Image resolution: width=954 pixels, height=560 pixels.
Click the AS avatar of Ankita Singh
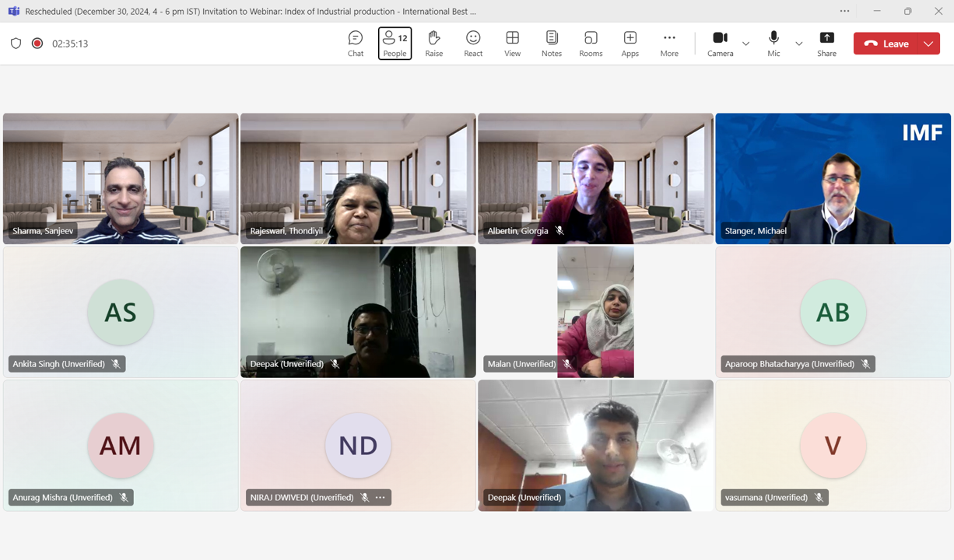121,312
